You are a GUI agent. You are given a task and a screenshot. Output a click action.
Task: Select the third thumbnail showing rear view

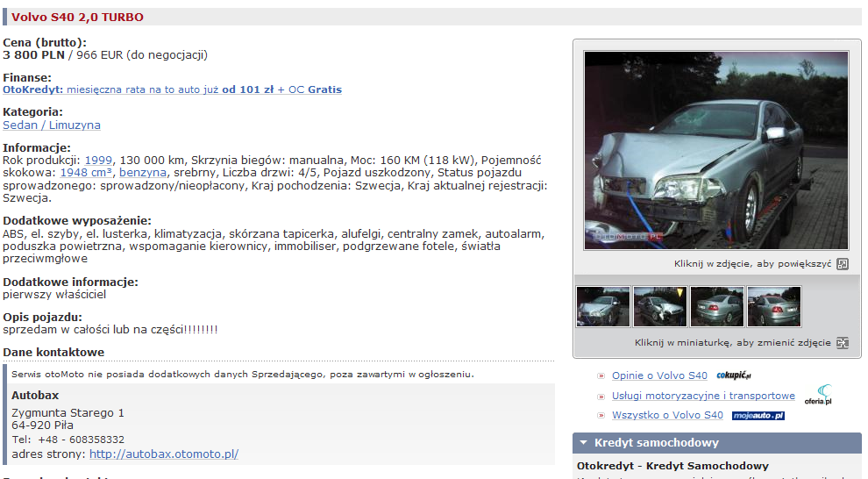tap(717, 307)
